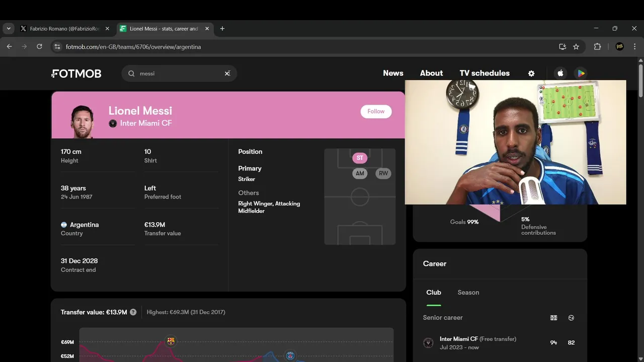
Task: Open the Inter Miami CF career row
Action: [500, 343]
